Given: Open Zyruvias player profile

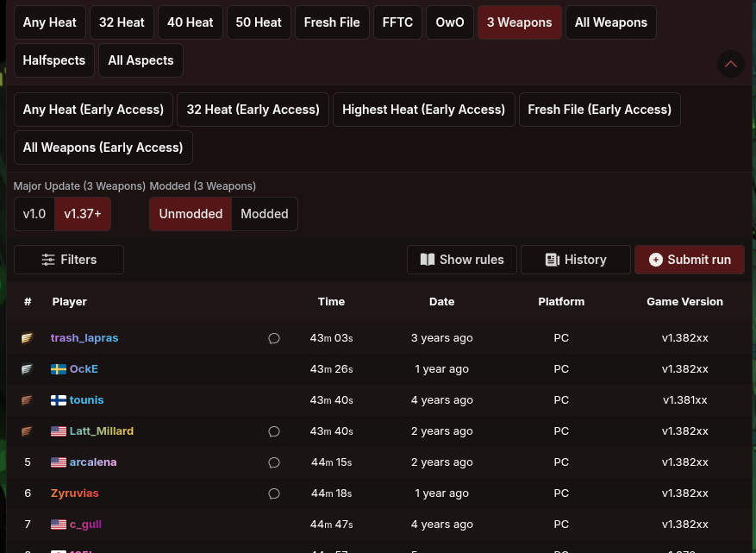Looking at the screenshot, I should [75, 493].
